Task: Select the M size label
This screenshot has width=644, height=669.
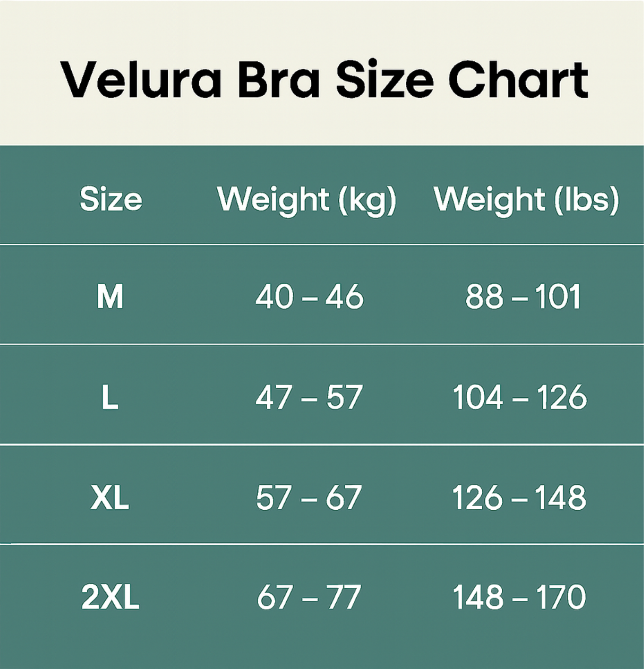Action: coord(110,297)
